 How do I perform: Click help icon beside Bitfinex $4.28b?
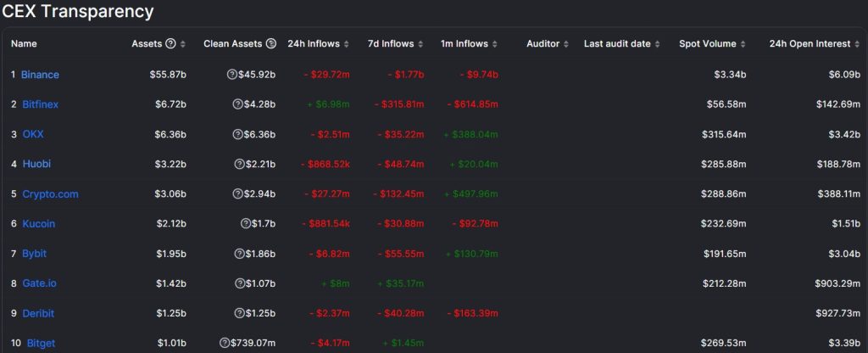[x=237, y=104]
